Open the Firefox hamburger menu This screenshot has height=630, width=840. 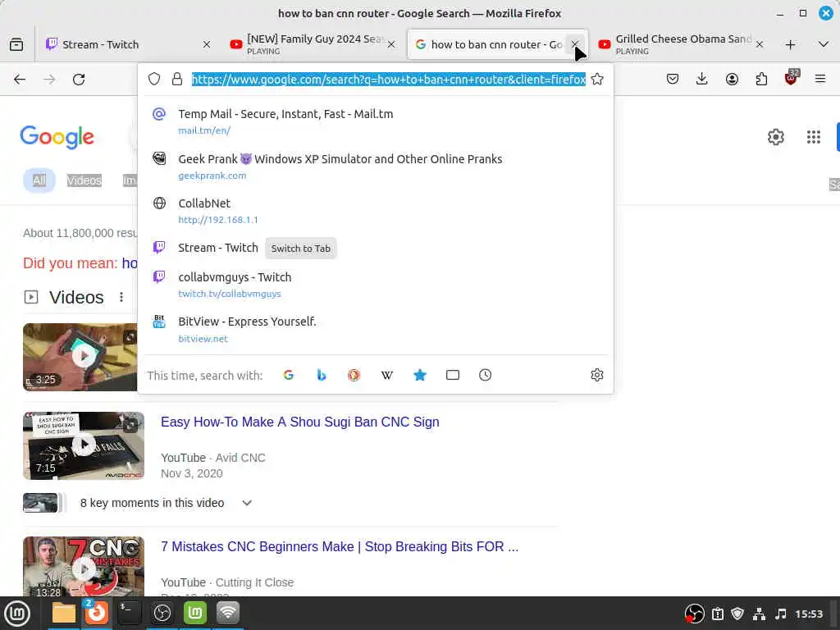820,80
